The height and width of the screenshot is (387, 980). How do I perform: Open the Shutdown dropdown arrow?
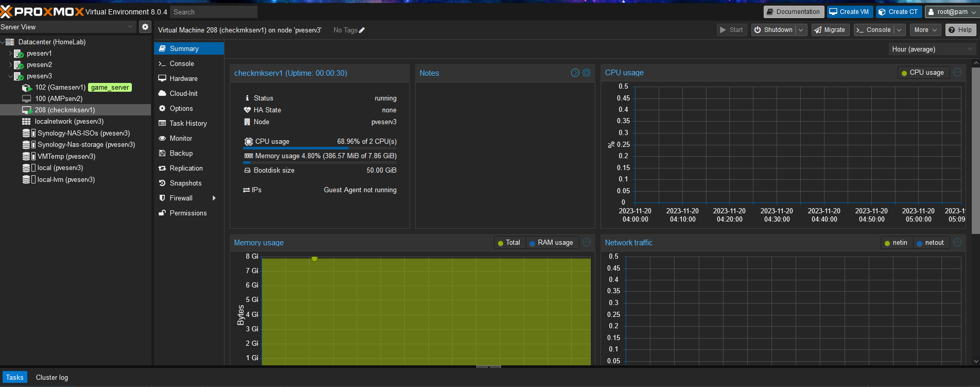(801, 30)
